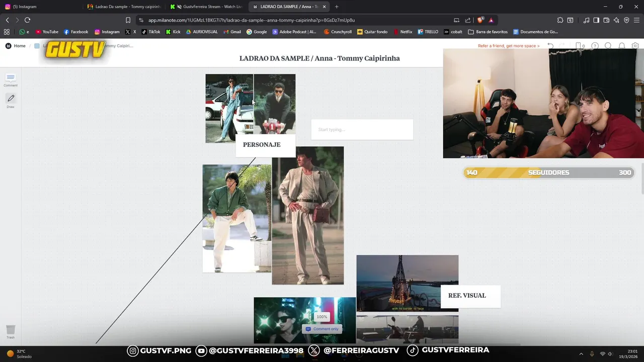
Task: Reload the current page
Action: (27, 20)
